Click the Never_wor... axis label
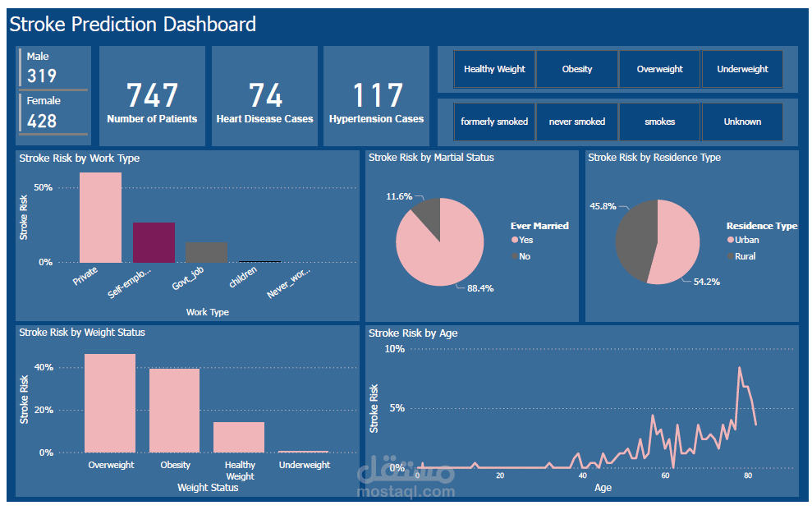This screenshot has height=510, width=812. (x=288, y=283)
